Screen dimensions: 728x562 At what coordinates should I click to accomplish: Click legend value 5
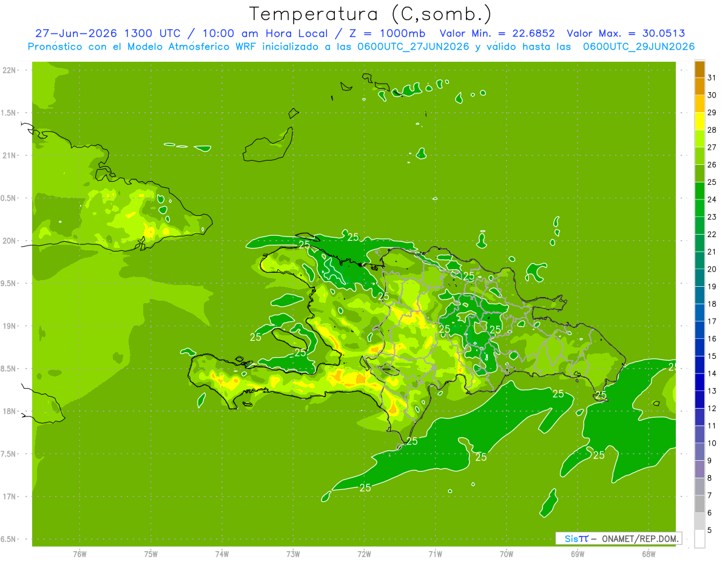[x=710, y=530]
